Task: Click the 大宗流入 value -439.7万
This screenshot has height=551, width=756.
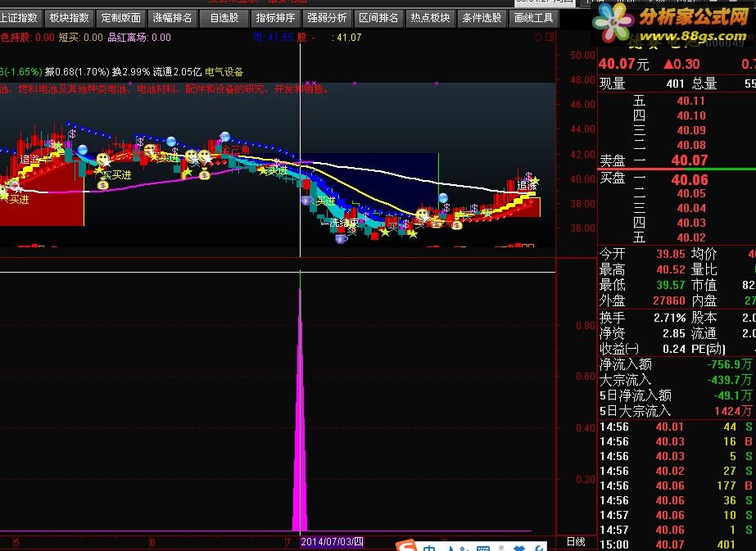Action: 730,380
